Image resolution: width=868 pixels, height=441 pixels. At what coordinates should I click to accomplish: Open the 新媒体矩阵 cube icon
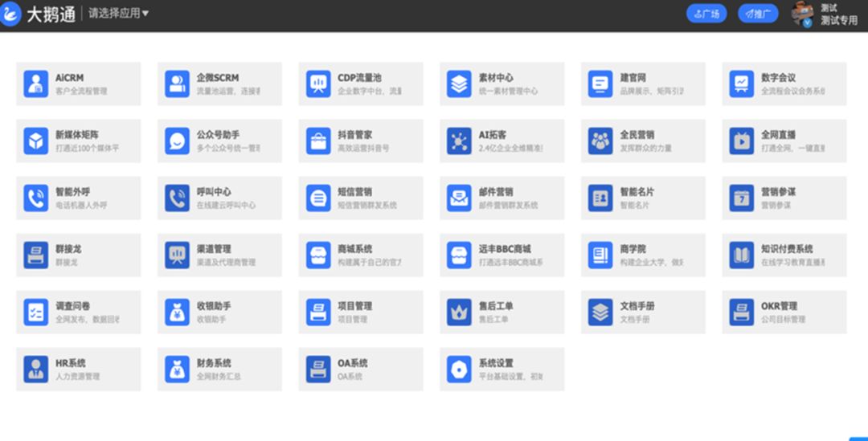click(36, 141)
